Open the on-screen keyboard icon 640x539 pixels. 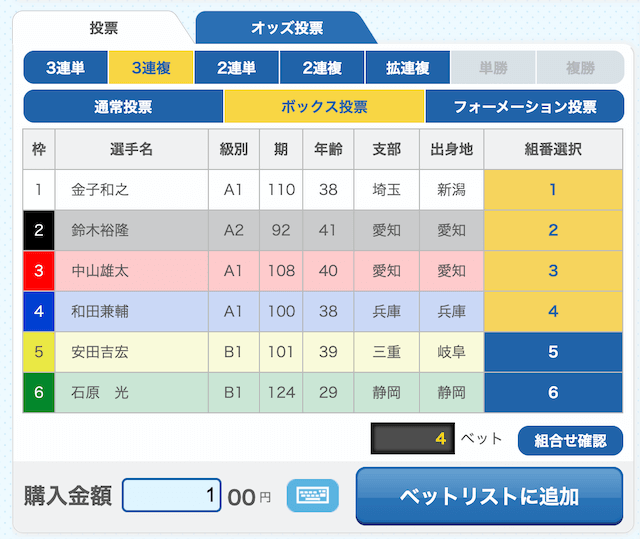point(313,495)
